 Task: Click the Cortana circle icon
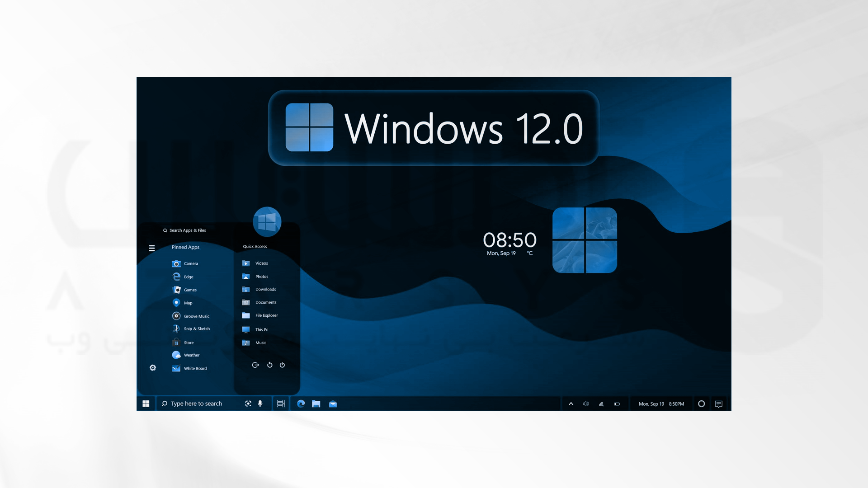pyautogui.click(x=701, y=404)
